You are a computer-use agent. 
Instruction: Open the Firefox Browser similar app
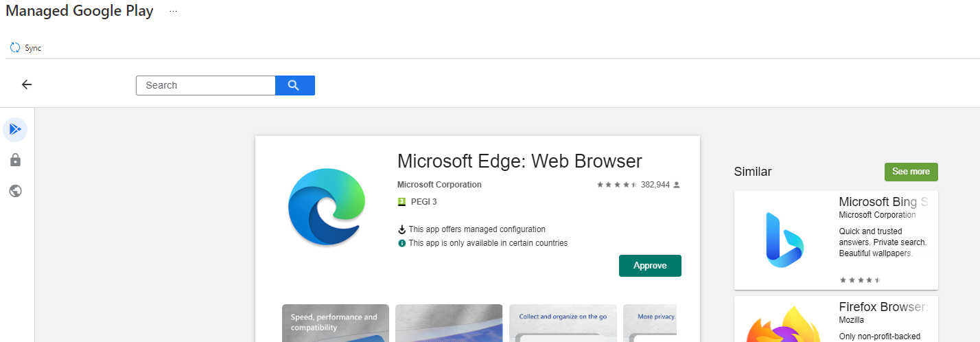point(835,319)
